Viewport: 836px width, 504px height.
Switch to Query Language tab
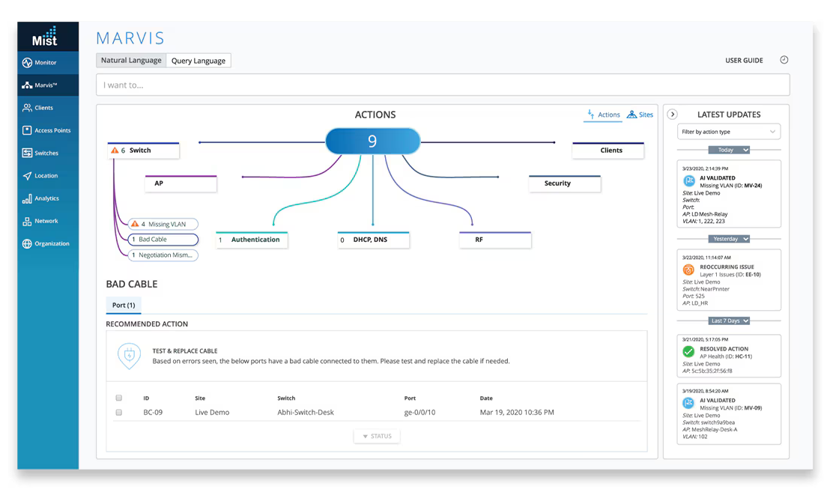(x=199, y=61)
